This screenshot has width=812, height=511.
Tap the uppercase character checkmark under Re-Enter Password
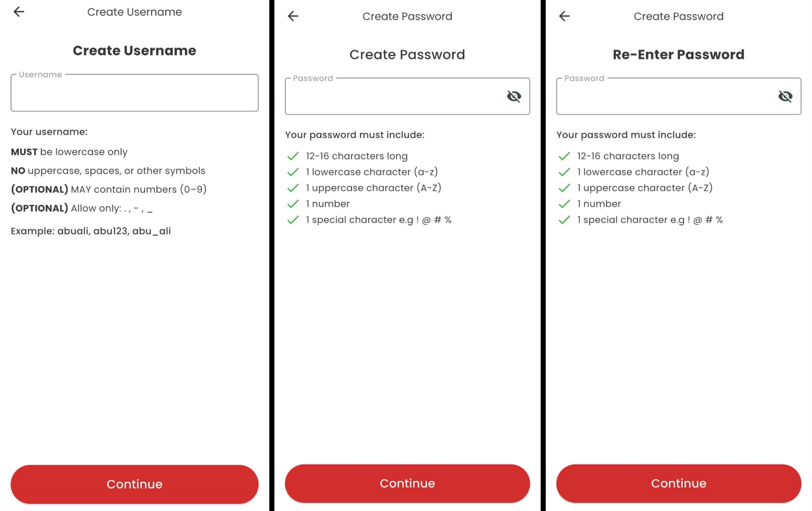pos(564,188)
